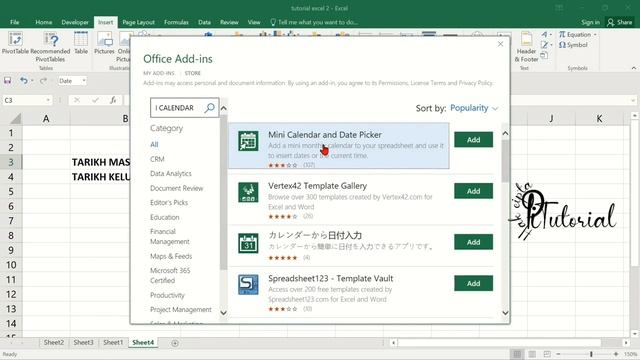Switch to Page Layout view in status bar
This screenshot has height=360, width=640.
point(532,354)
